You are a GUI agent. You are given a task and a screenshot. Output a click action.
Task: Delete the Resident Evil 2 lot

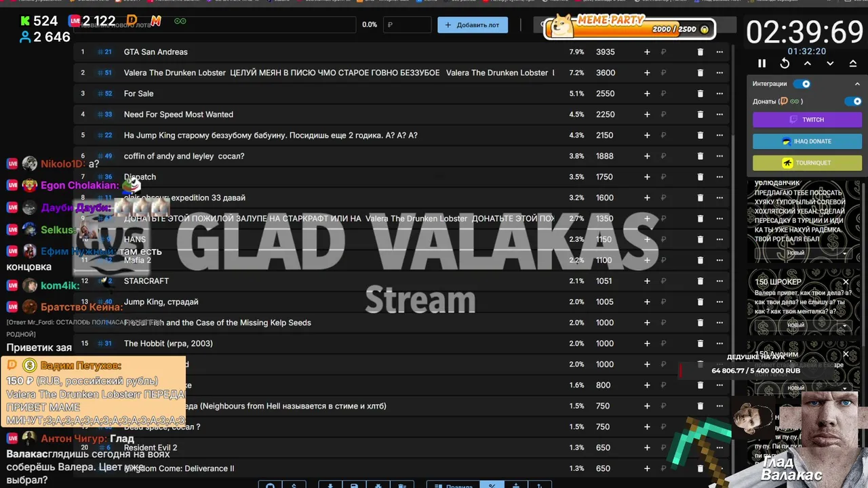pyautogui.click(x=701, y=447)
